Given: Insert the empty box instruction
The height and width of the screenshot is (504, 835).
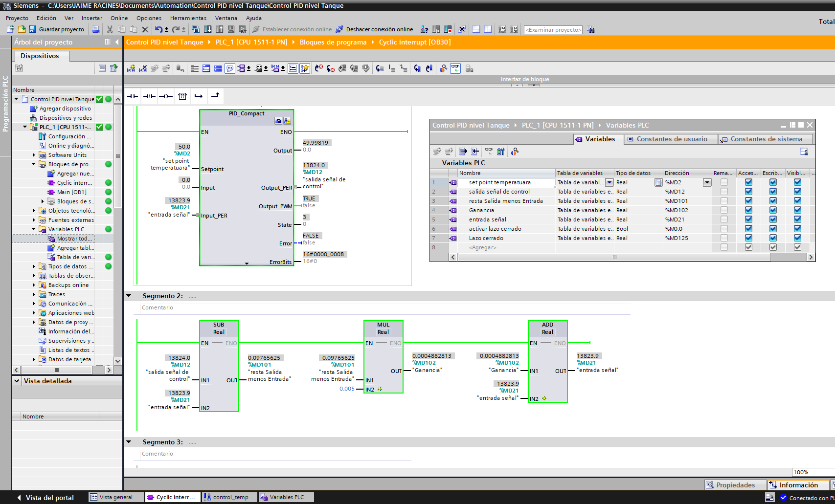Looking at the screenshot, I should point(182,96).
